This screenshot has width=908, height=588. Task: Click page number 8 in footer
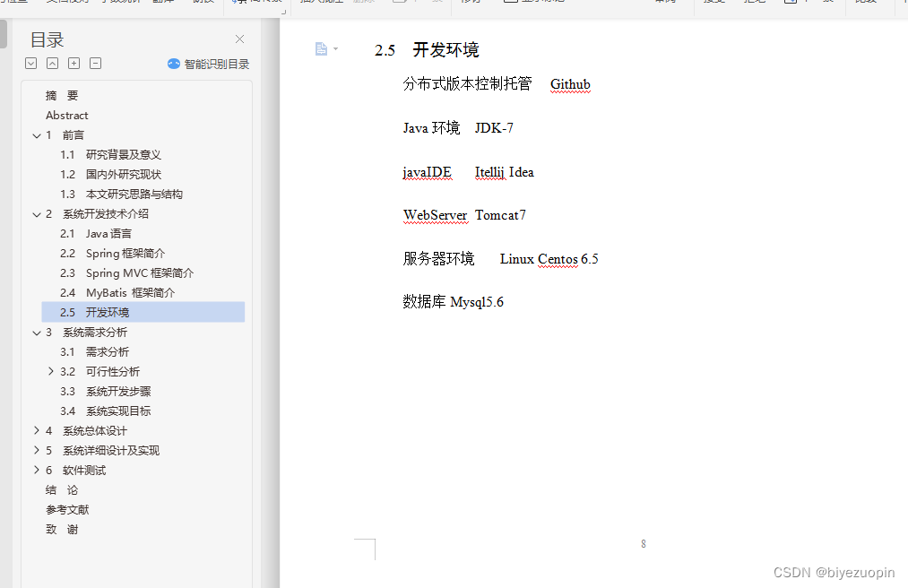(644, 543)
